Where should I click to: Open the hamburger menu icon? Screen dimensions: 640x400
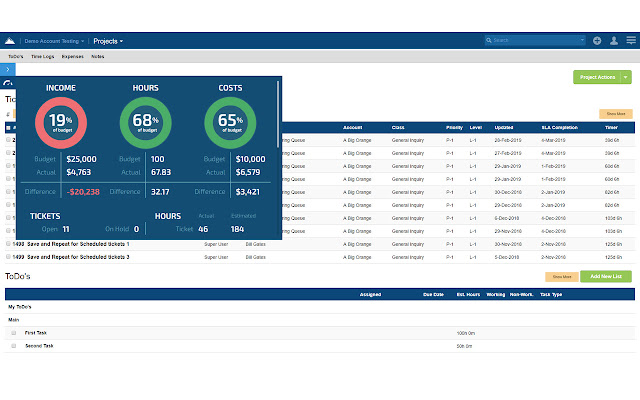630,41
